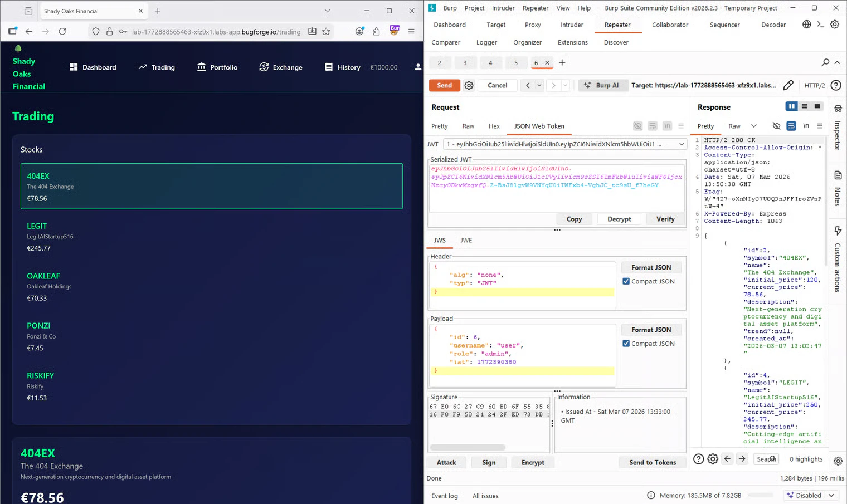The width and height of the screenshot is (847, 504).
Task: Add a new Repeater tab with plus
Action: point(562,62)
